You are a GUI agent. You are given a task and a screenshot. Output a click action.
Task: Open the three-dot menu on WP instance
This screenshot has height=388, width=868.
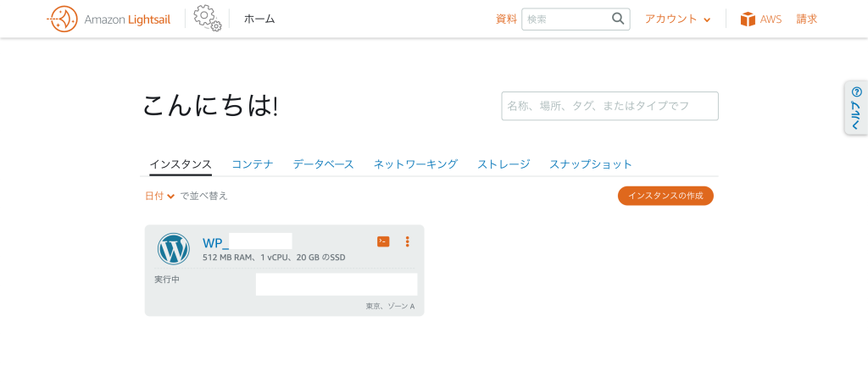tap(408, 241)
